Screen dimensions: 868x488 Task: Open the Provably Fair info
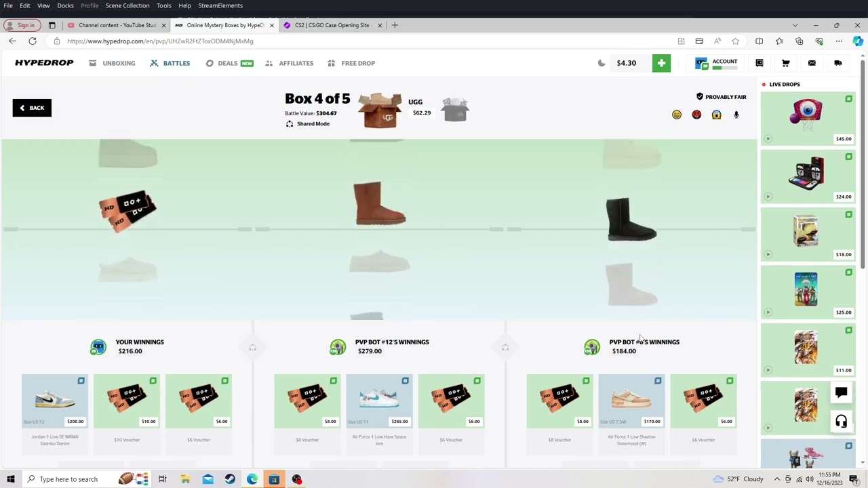click(x=721, y=97)
